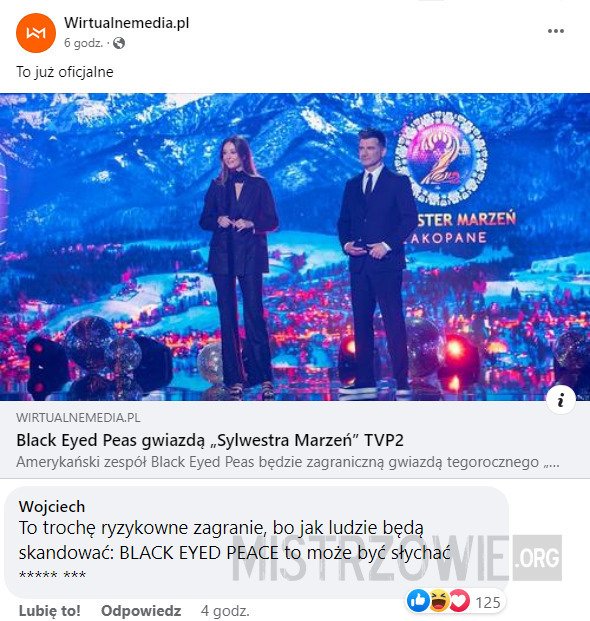Open the 125 reactions count
Image resolution: width=590 pixels, height=621 pixels.
[x=487, y=602]
